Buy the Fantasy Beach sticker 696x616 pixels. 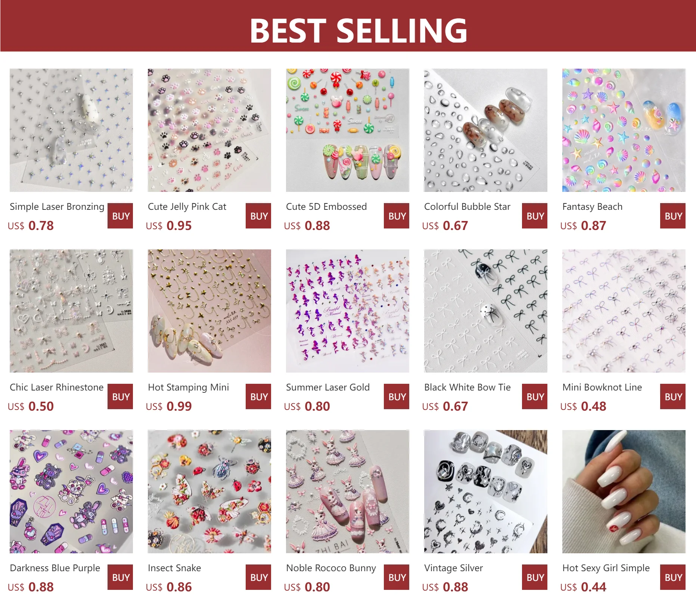(672, 216)
